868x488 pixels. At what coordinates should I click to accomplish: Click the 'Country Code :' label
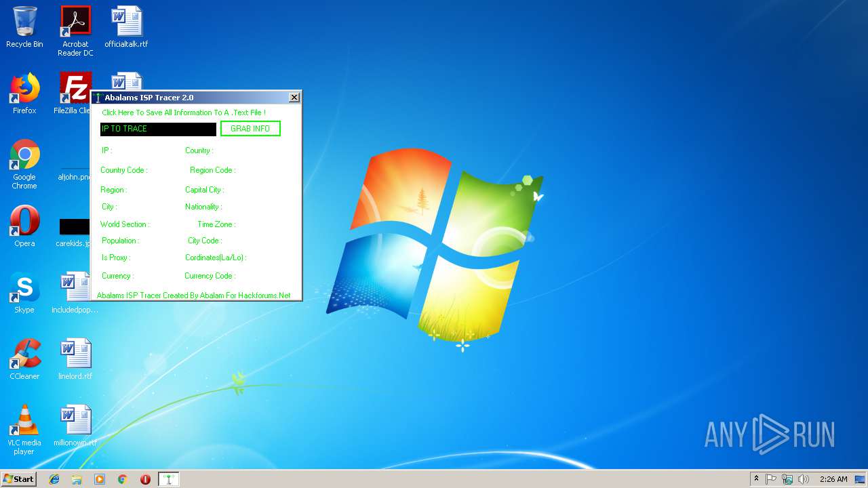[123, 170]
